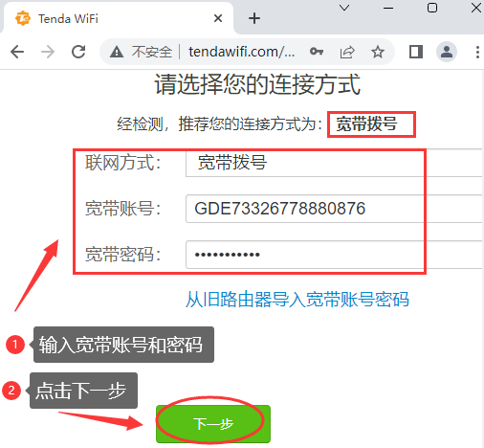The height and width of the screenshot is (448, 484).
Task: Reload the Tenda WiFi page
Action: [x=78, y=52]
